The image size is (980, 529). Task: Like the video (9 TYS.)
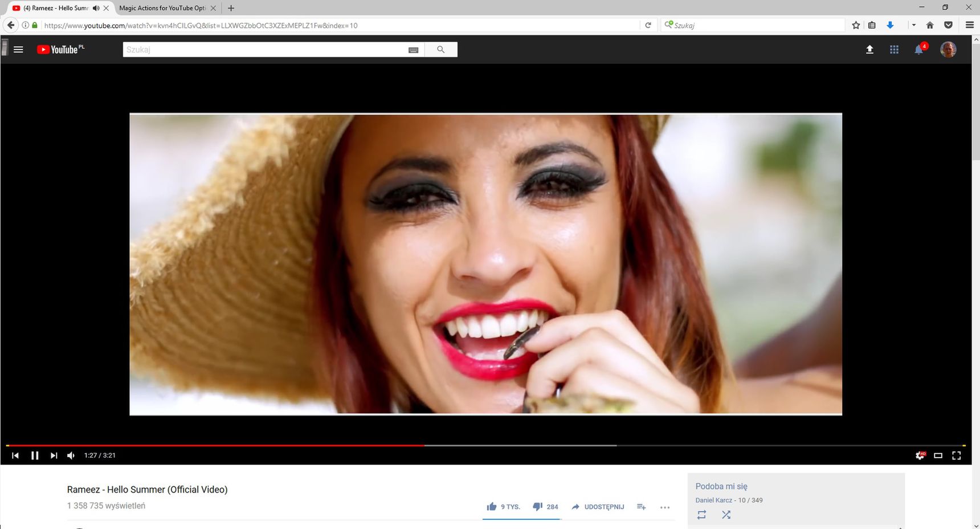[504, 507]
